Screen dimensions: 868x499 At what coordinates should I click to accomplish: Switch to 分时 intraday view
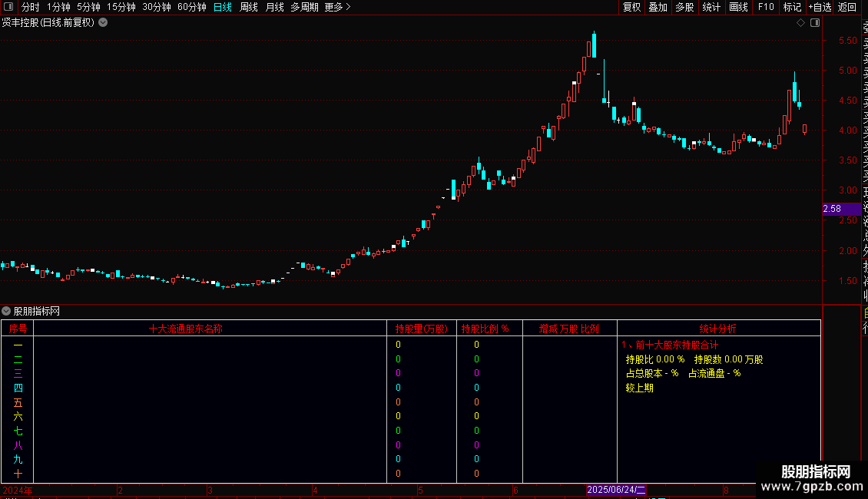[31, 7]
